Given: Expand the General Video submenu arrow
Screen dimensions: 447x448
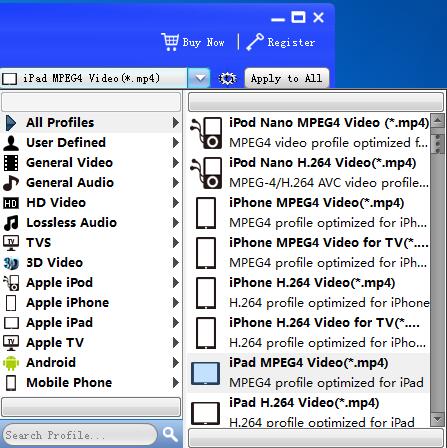Looking at the screenshot, I should point(175,163).
